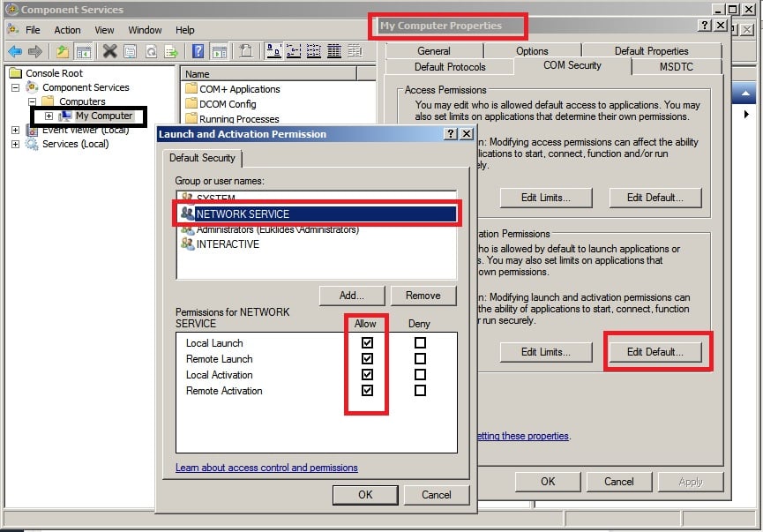Click the blue Help question mark icon
The height and width of the screenshot is (532, 763).
tap(198, 51)
